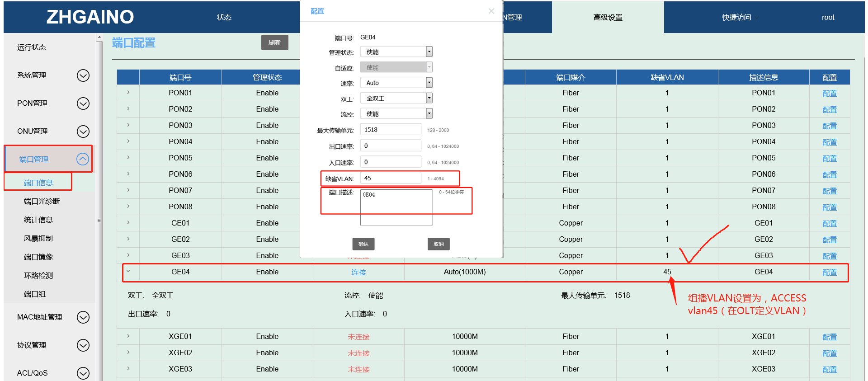Close the 配置 dialog with X icon
The image size is (868, 381).
pyautogui.click(x=491, y=11)
